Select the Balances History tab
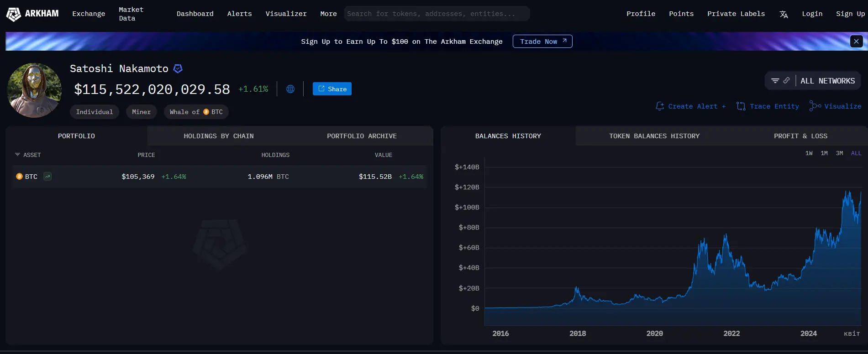The image size is (868, 354). (x=508, y=136)
